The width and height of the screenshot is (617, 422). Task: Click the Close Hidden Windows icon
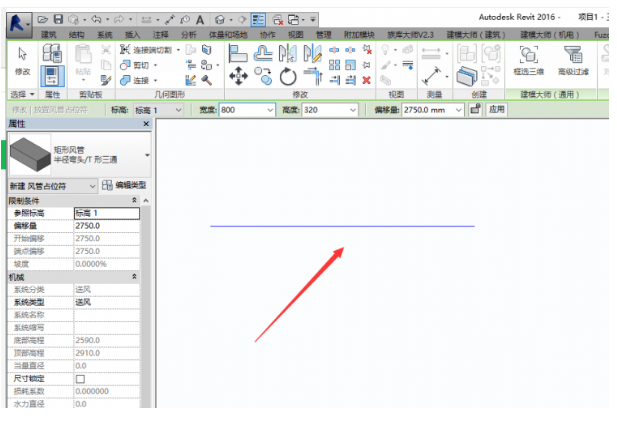tap(278, 20)
